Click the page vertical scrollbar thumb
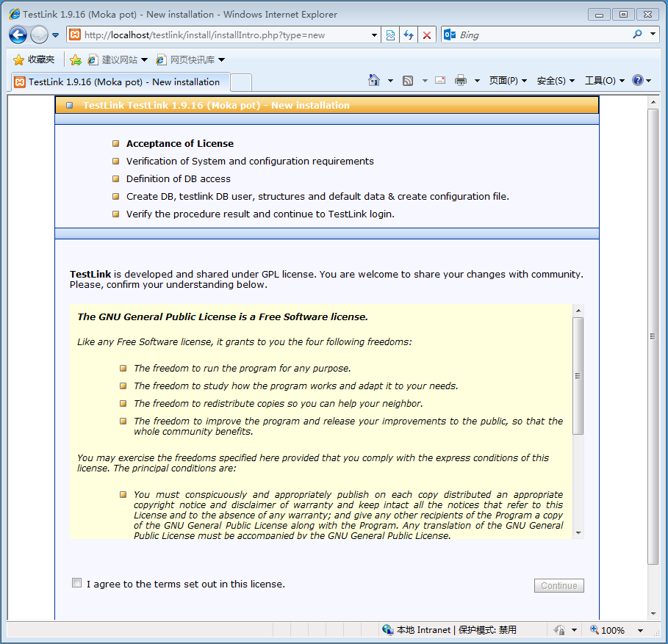 pyautogui.click(x=653, y=336)
